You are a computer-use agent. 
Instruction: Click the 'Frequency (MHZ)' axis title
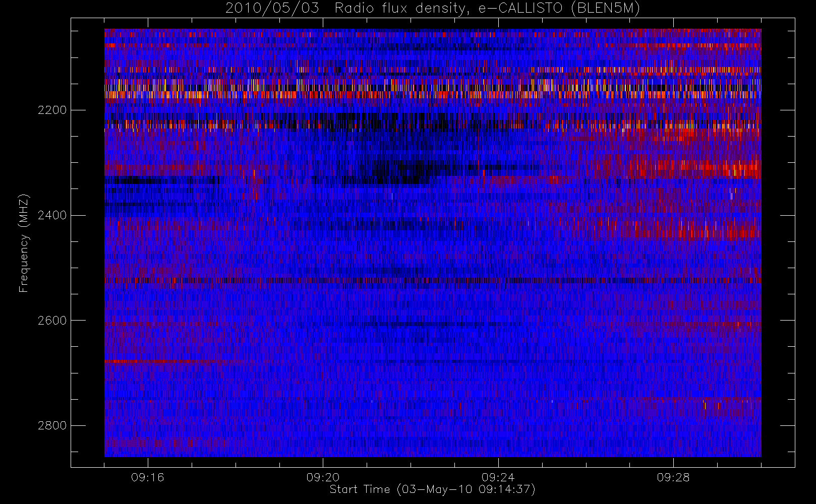[x=24, y=243]
